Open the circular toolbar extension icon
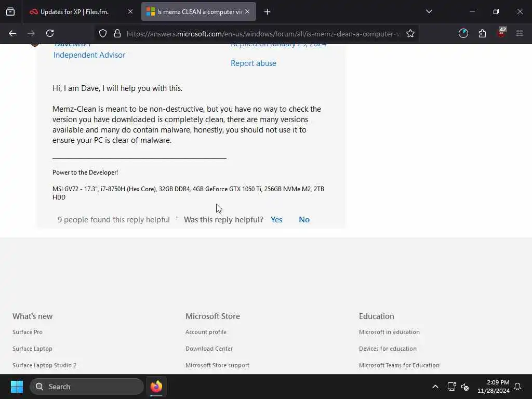 (x=463, y=33)
